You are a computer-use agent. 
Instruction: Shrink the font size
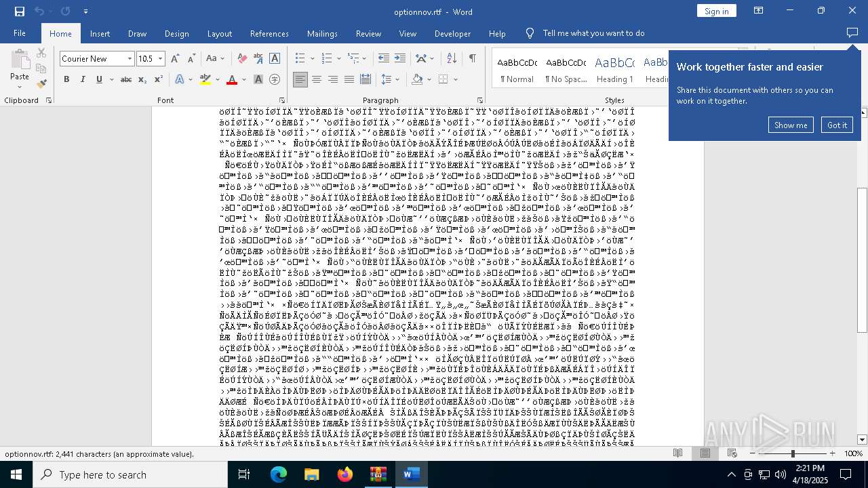pos(191,59)
